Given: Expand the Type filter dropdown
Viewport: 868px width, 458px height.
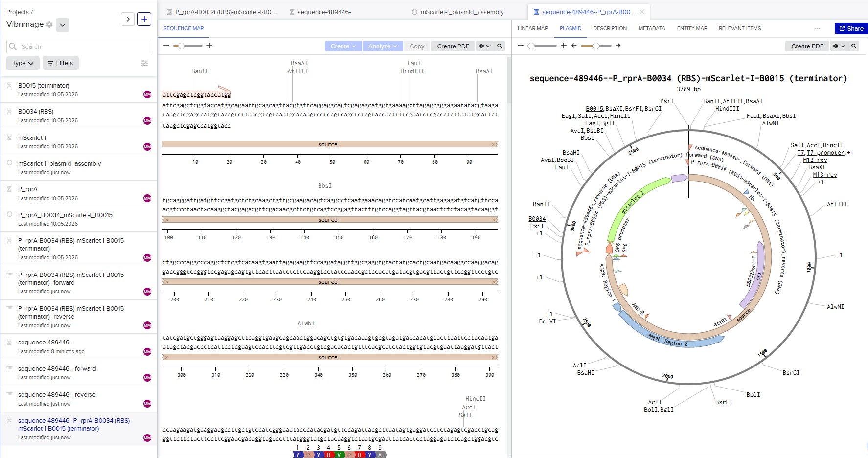Looking at the screenshot, I should point(23,63).
